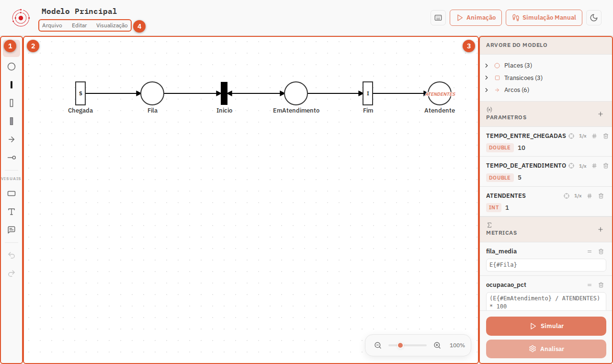The height and width of the screenshot is (364, 613).
Task: Toggle dark mode with the moon
Action: click(594, 18)
